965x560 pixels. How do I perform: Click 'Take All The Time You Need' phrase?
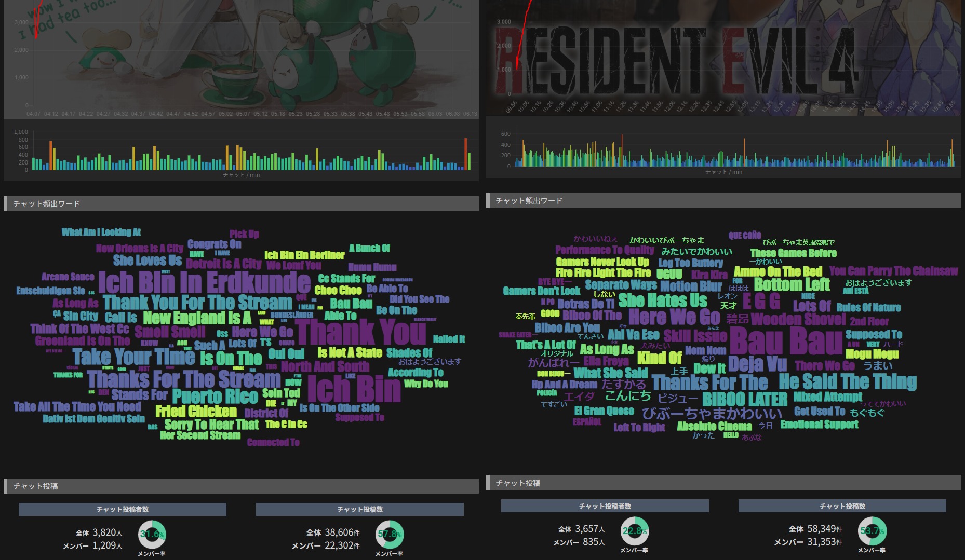77,406
